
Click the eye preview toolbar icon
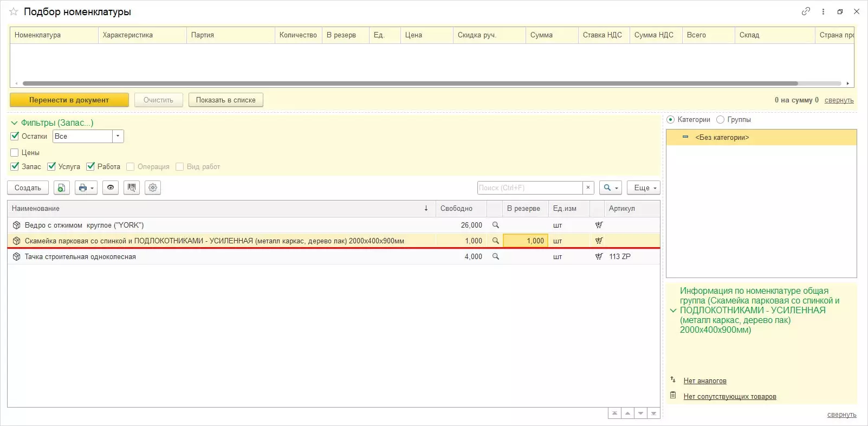click(111, 188)
